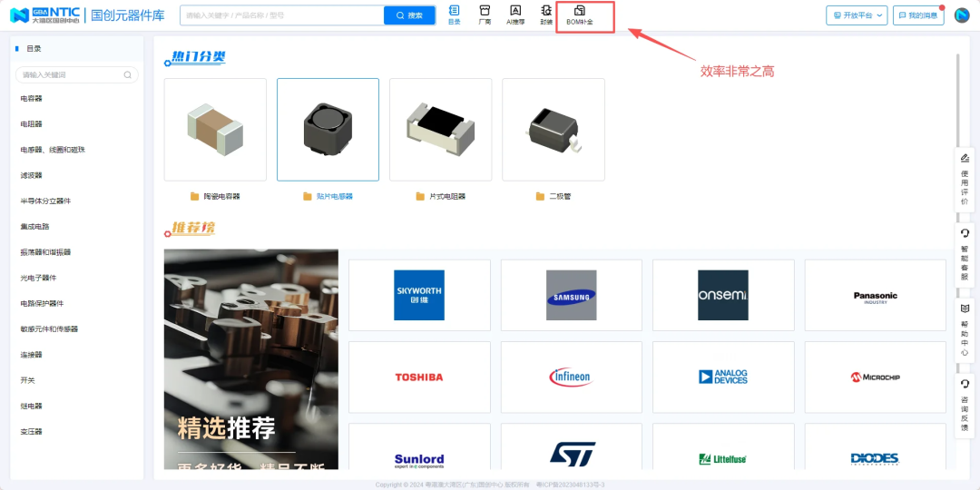
Task: Select 光电子器件 category
Action: click(38, 278)
